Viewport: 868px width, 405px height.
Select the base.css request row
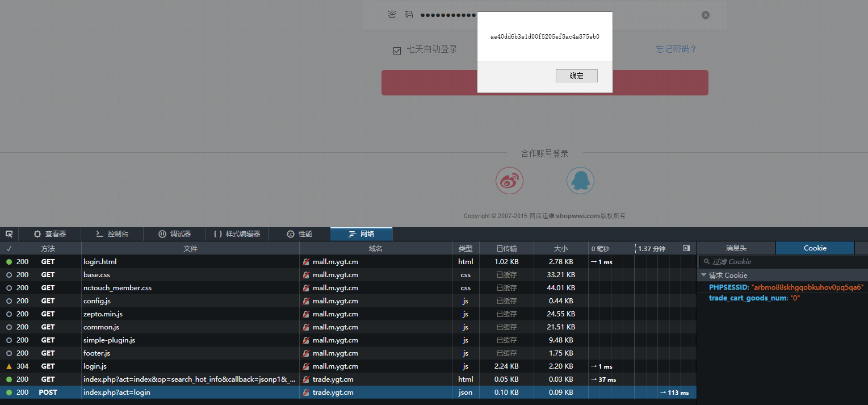point(348,275)
